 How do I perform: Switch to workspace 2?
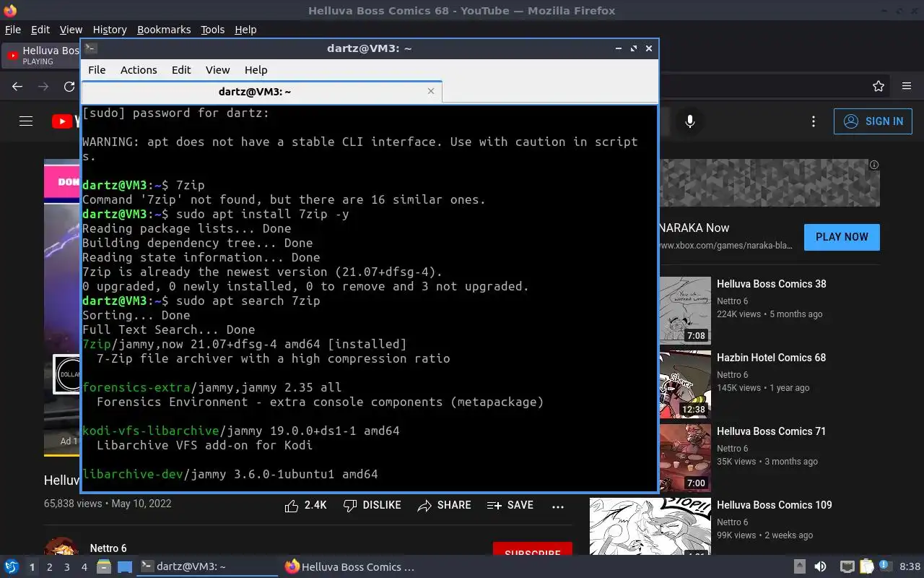pyautogui.click(x=49, y=567)
